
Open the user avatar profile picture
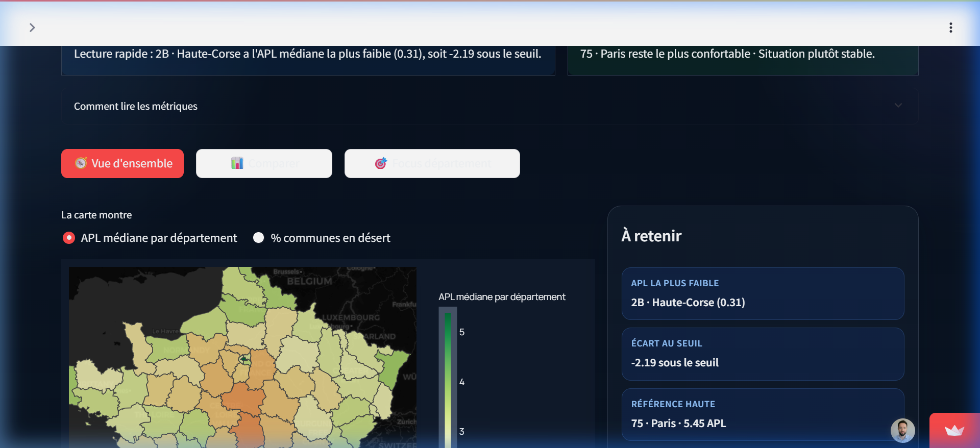[x=902, y=431]
